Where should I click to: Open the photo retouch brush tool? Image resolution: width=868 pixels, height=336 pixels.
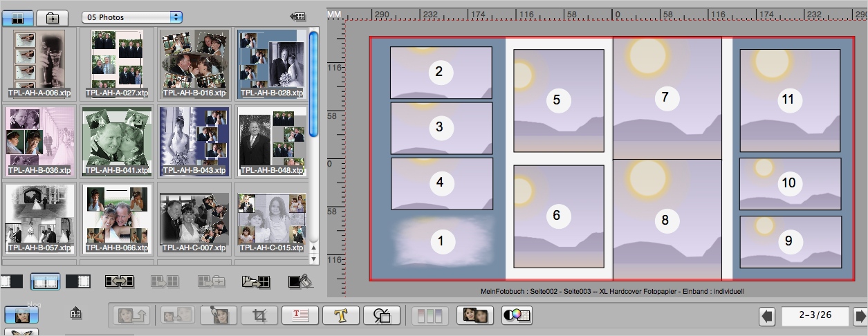pos(219,315)
